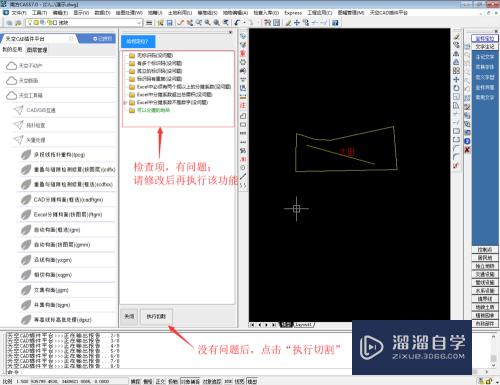This screenshot has height=385, width=500.
Task: Click the cloud icon beside 天空工具箱
Action: 11,95
